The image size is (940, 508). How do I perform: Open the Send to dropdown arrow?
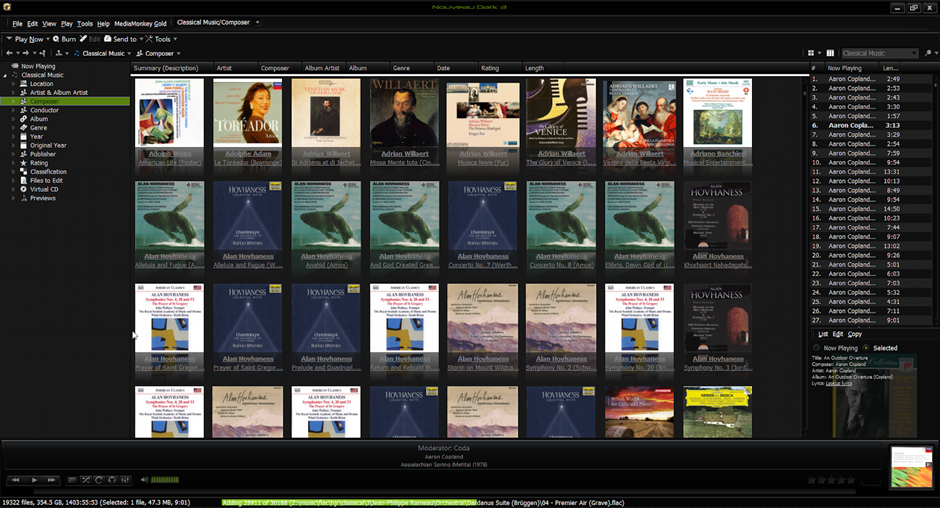coord(141,39)
